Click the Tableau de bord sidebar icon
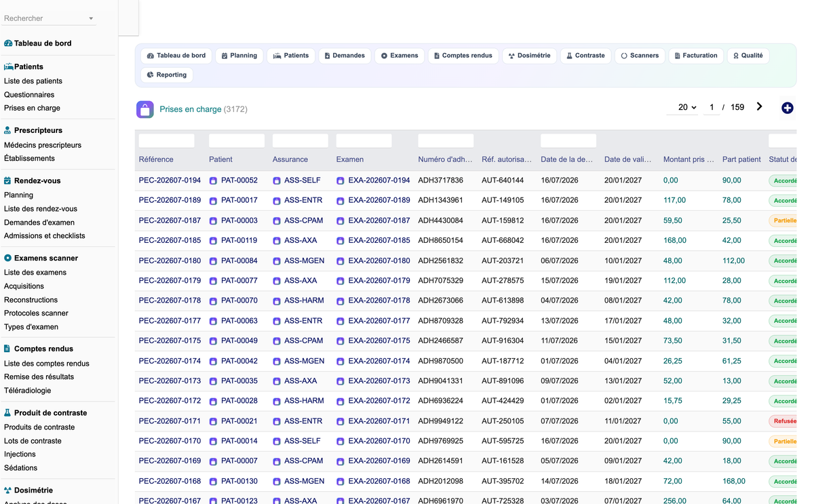The image size is (814, 504). click(8, 43)
